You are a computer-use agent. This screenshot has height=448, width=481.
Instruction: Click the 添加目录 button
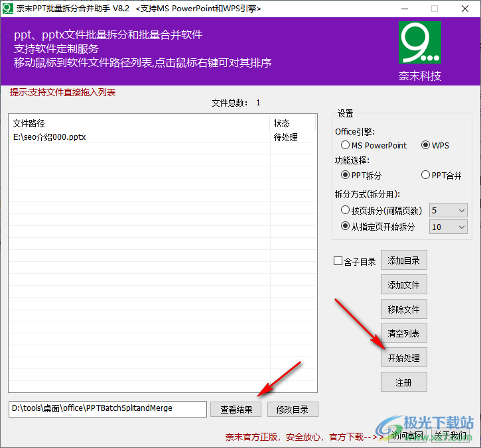(403, 260)
